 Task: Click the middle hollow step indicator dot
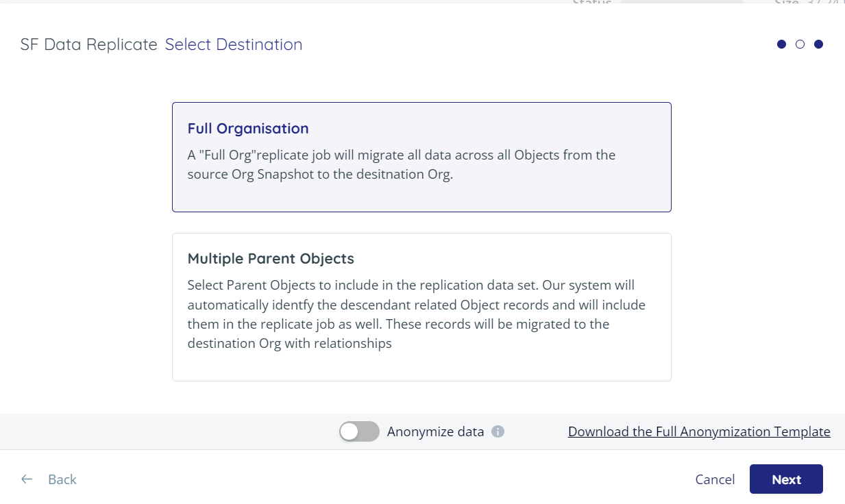coord(800,44)
